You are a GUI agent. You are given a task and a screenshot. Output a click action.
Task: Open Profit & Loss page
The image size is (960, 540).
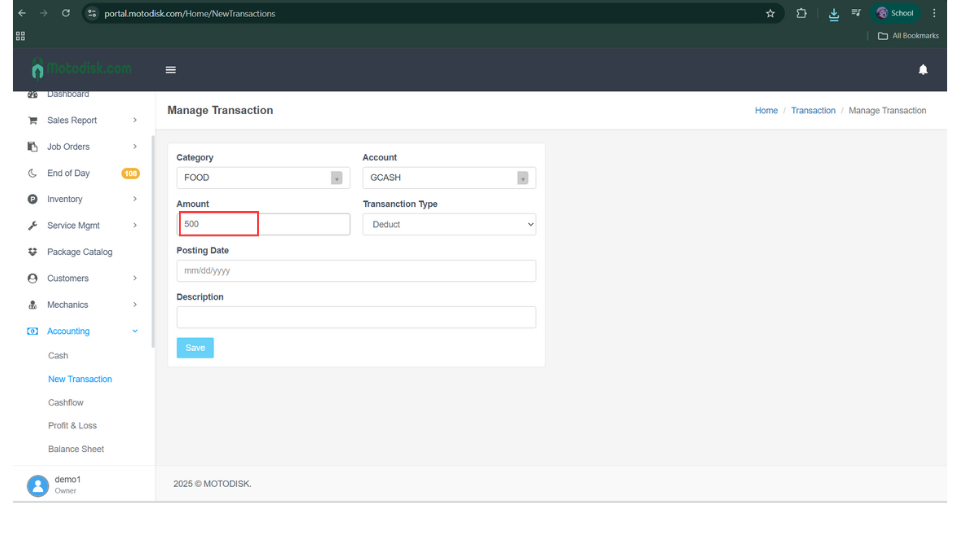pyautogui.click(x=72, y=426)
